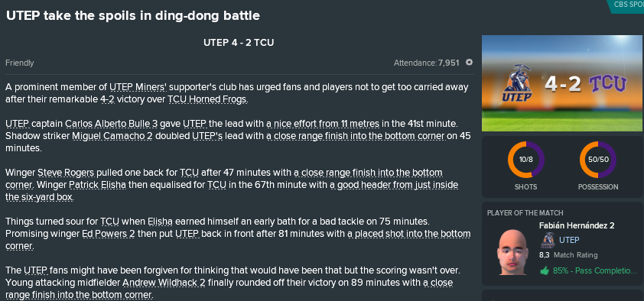Click the small UTEP badge under Fabián Hernández
This screenshot has width=644, height=301.
(x=548, y=241)
